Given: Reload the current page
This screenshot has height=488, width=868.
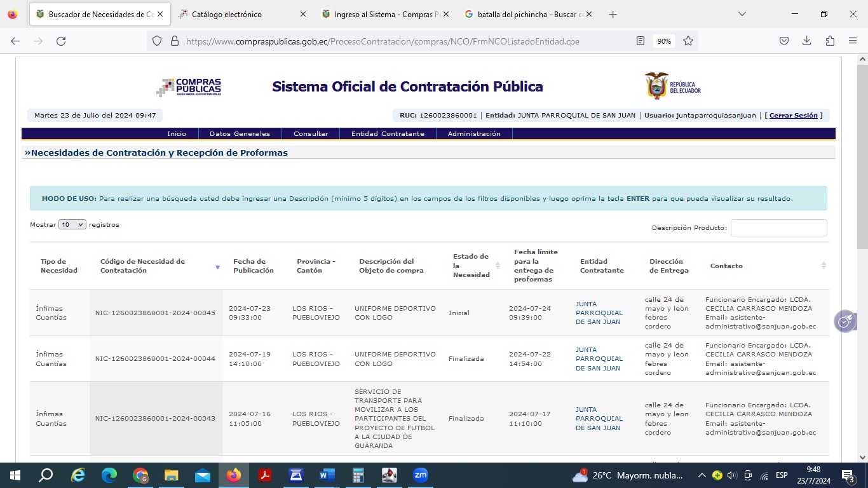Looking at the screenshot, I should (x=61, y=41).
